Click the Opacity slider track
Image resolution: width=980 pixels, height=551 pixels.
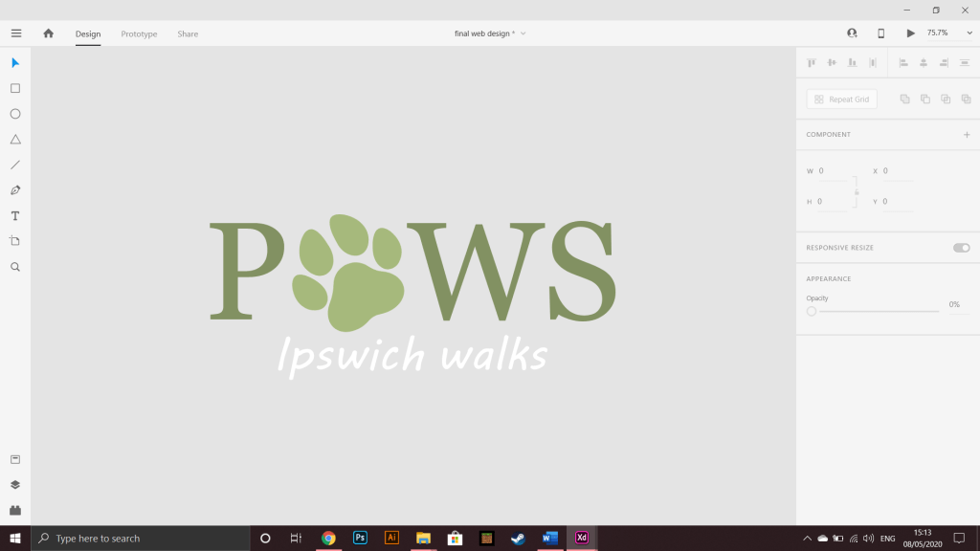click(x=879, y=311)
